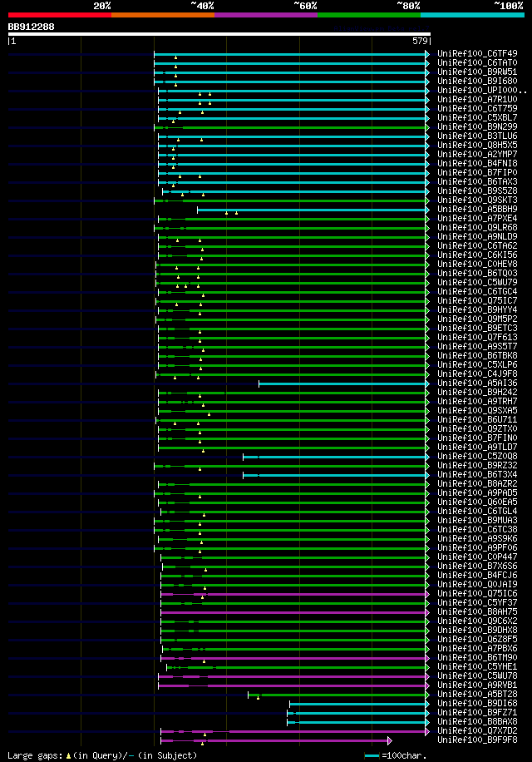Click the white query sequence bar
Image resolution: width=532 pixels, height=762 pixels.
click(x=219, y=34)
